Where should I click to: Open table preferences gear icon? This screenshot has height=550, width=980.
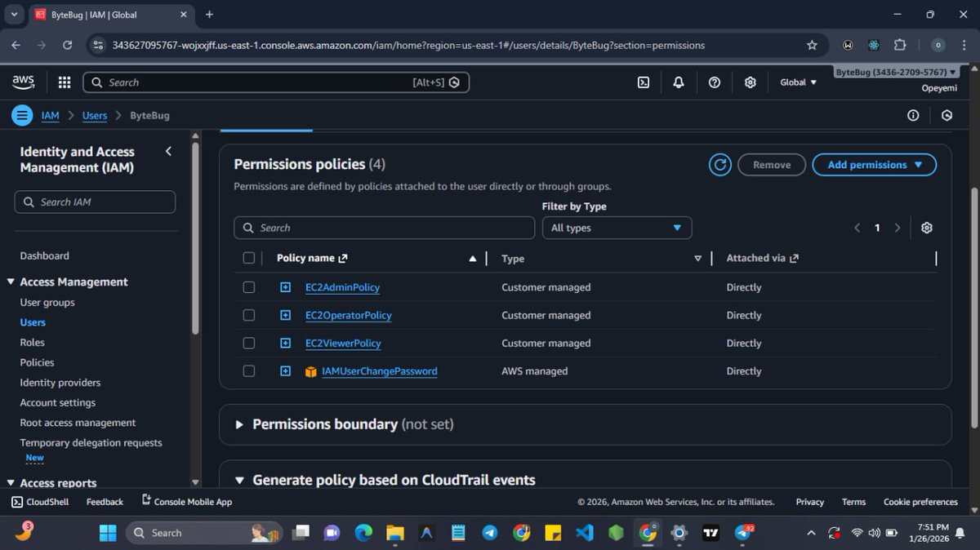[927, 228]
